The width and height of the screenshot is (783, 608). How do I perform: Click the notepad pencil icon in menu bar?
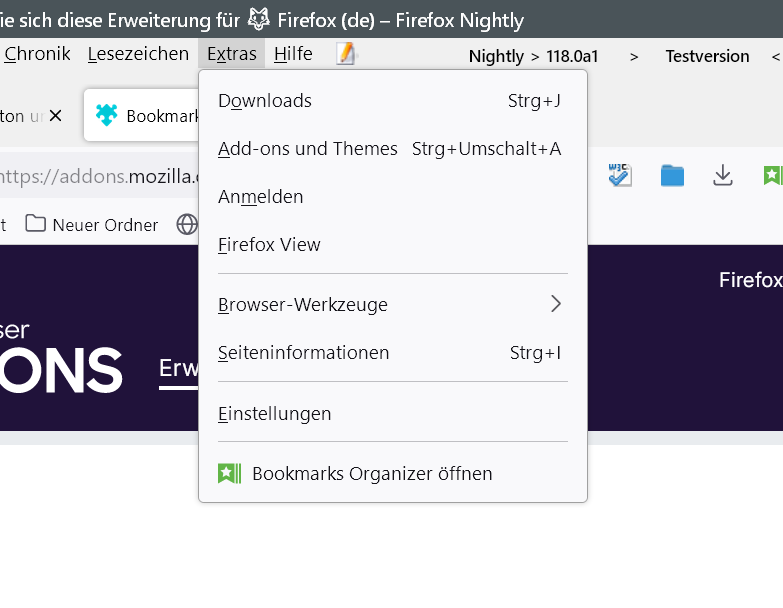346,54
